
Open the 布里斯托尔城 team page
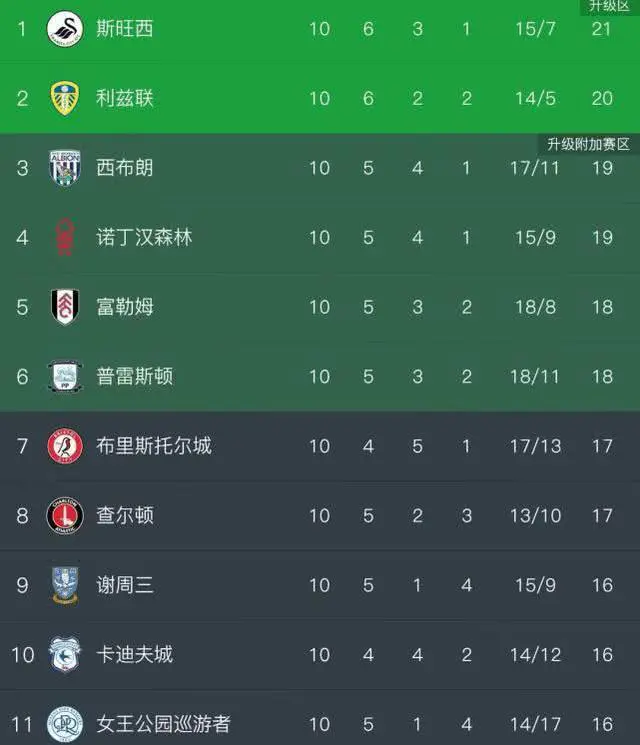click(x=153, y=445)
